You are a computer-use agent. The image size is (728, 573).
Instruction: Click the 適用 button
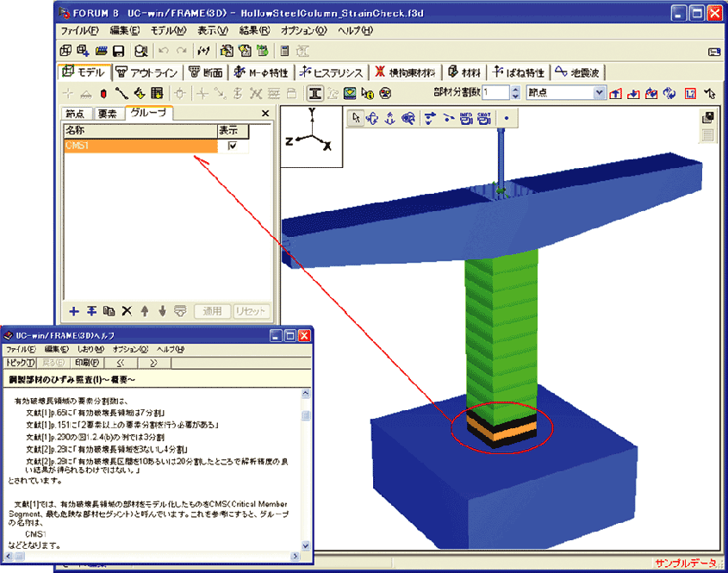[212, 311]
